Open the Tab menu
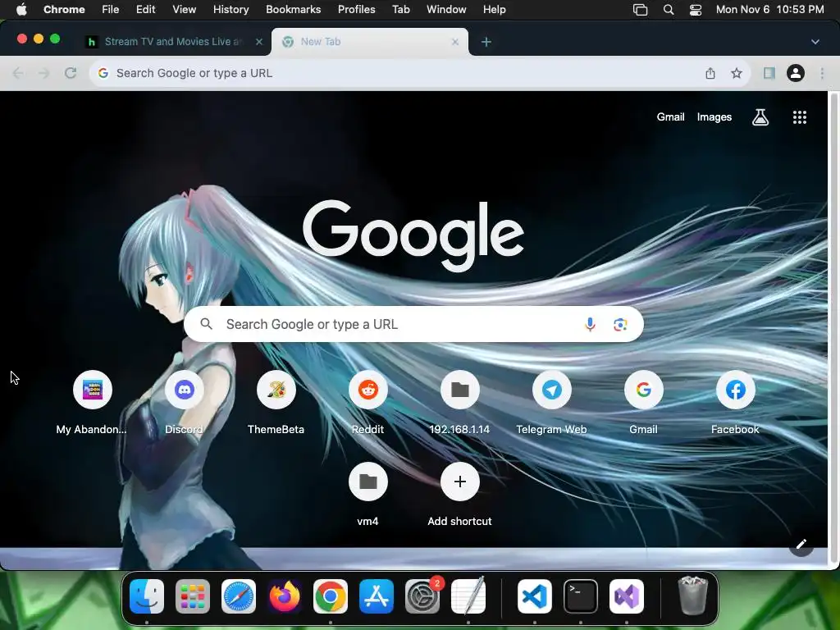The image size is (840, 630). pyautogui.click(x=400, y=10)
